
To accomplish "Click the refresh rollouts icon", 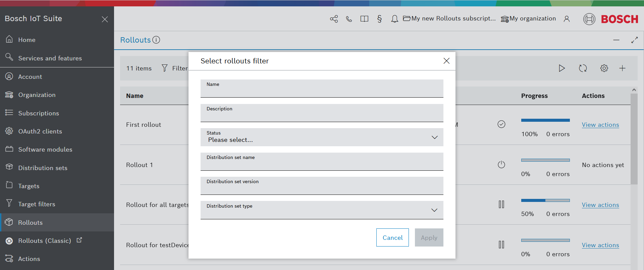I will (x=583, y=68).
